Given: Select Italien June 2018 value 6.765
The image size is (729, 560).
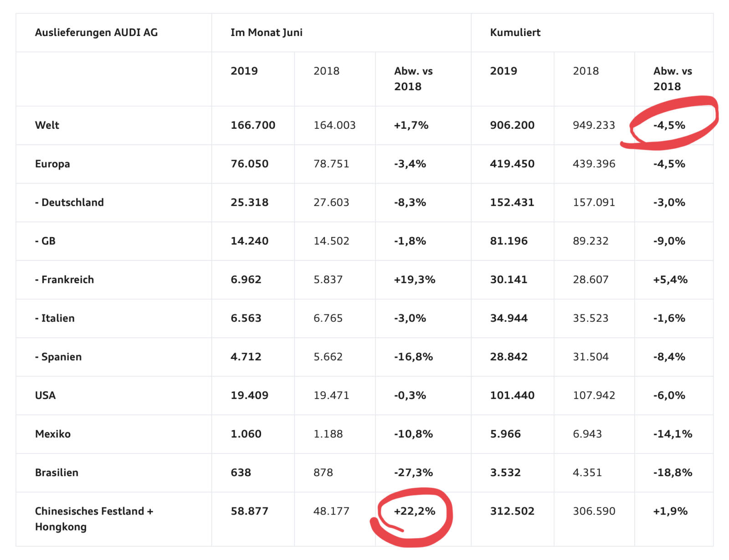Looking at the screenshot, I should [x=328, y=318].
